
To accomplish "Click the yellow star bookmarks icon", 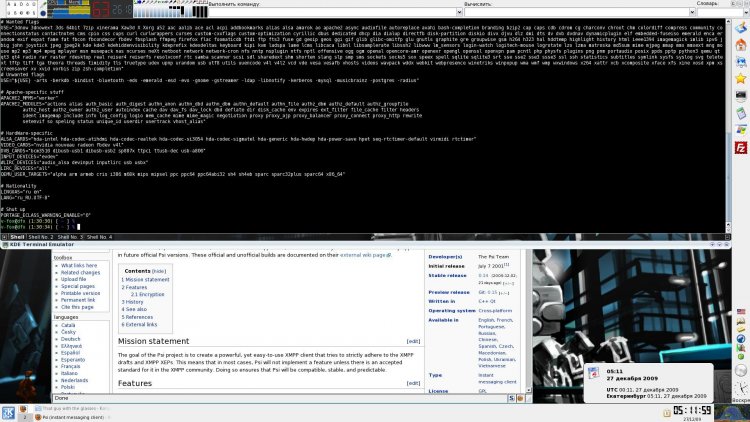I will tap(741, 78).
